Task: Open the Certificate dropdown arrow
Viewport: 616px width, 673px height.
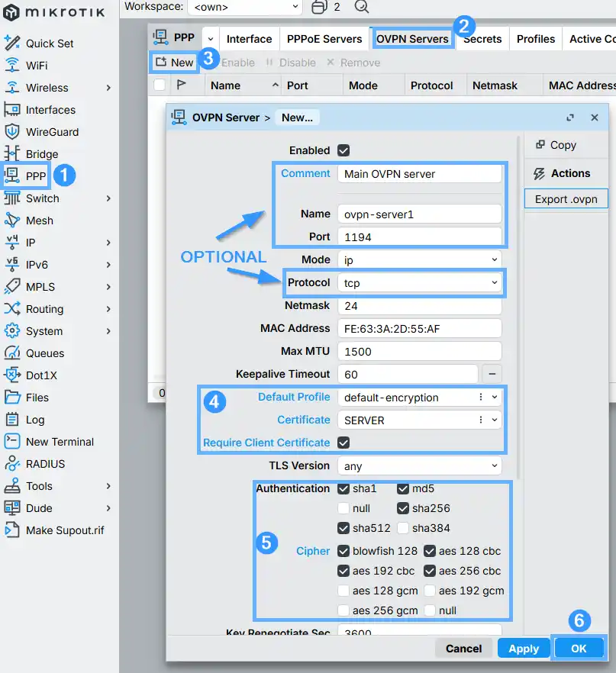Action: pyautogui.click(x=495, y=420)
